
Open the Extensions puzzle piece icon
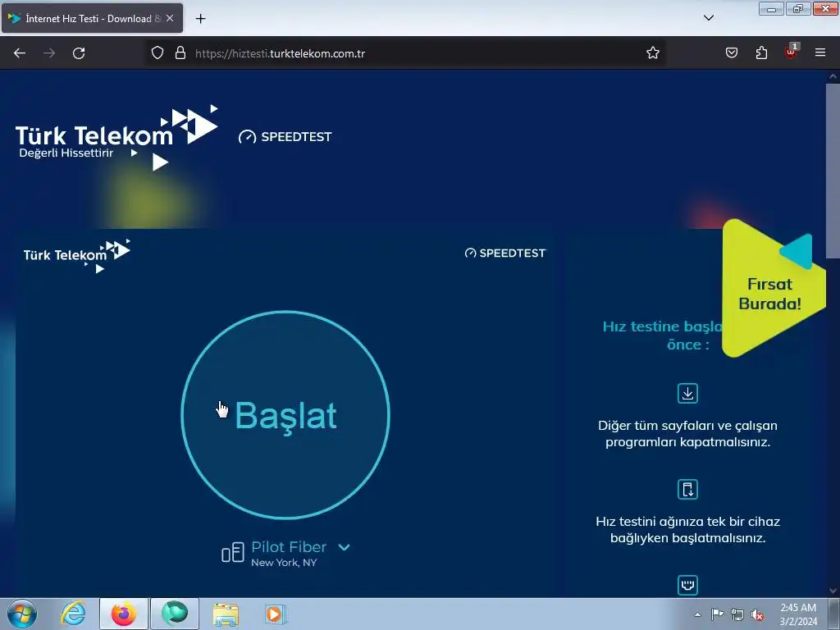click(761, 53)
